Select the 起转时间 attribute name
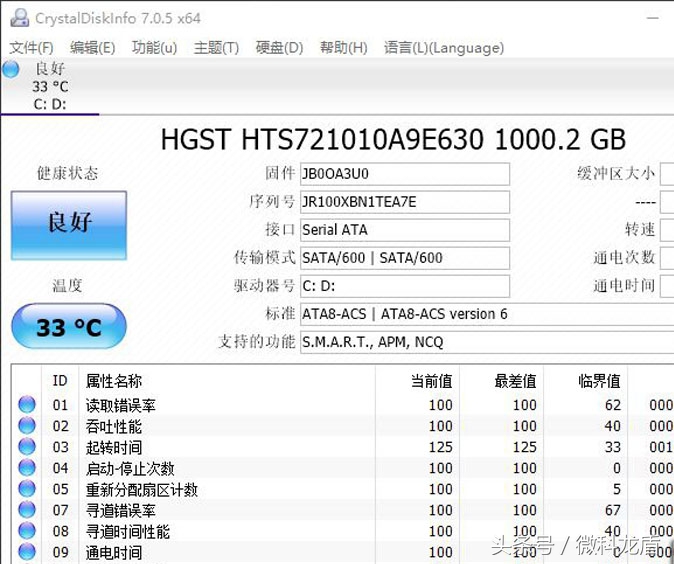This screenshot has height=564, width=674. 113,448
